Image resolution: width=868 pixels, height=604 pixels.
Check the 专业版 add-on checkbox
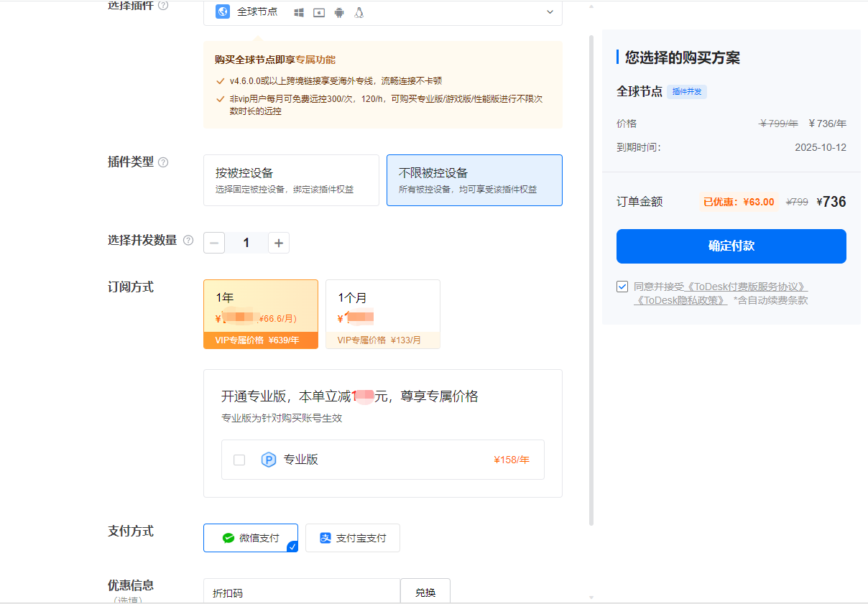pos(239,460)
